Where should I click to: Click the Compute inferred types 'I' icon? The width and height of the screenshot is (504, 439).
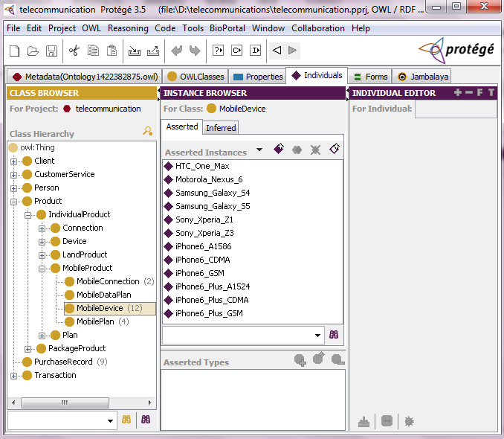(256, 51)
